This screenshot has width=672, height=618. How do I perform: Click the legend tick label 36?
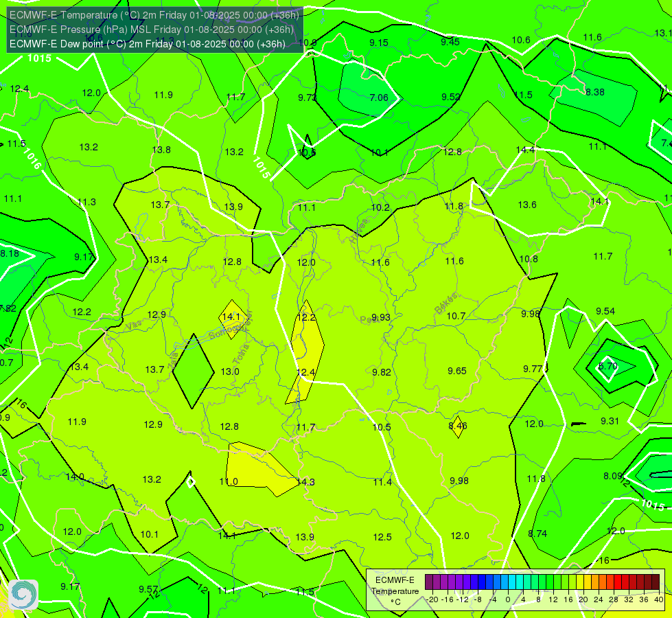pyautogui.click(x=644, y=599)
